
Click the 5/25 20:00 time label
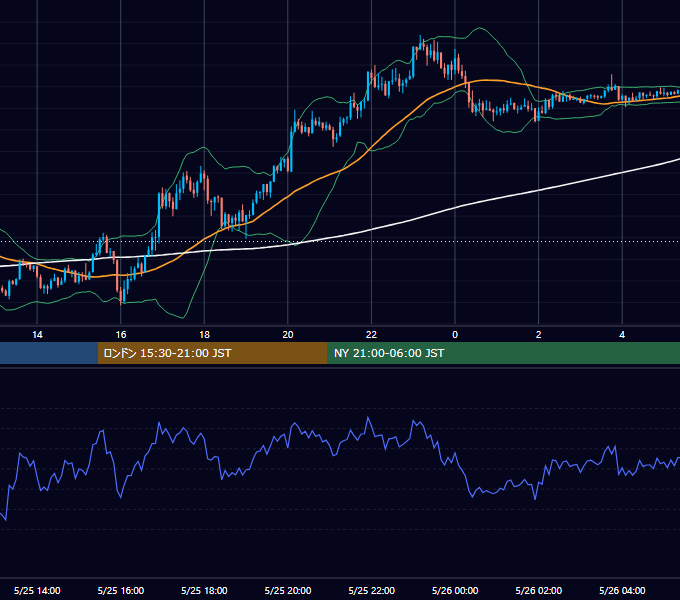[288, 590]
